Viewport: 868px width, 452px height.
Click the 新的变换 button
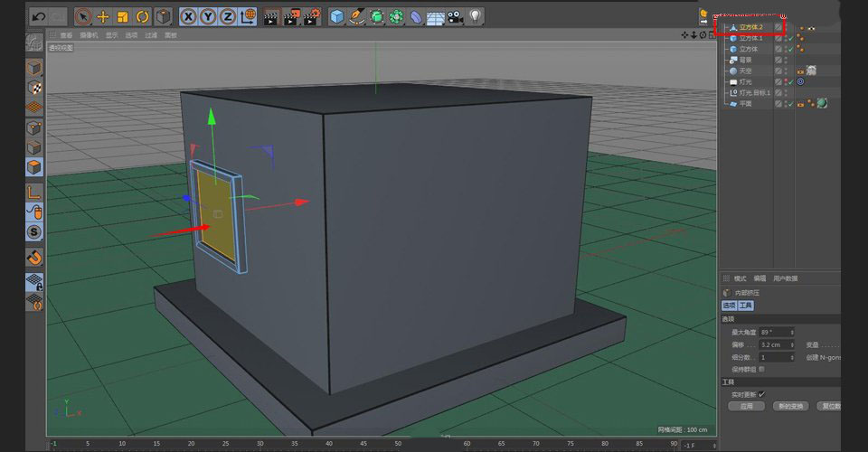coord(791,407)
